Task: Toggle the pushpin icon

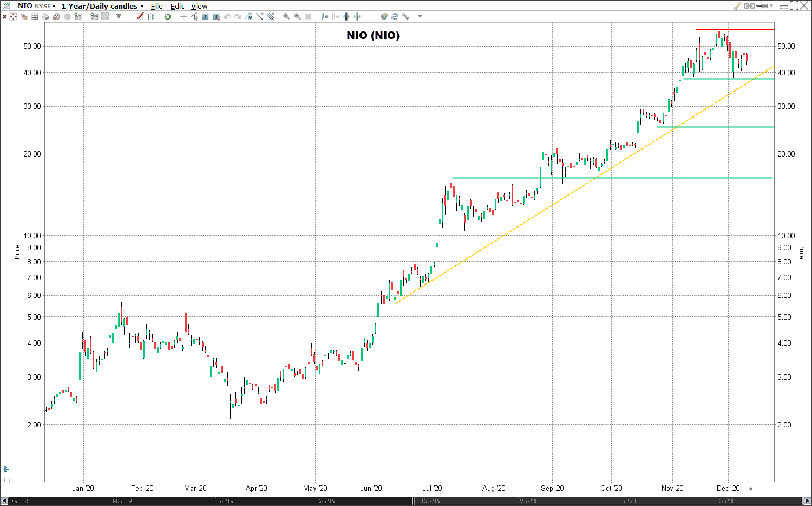Action: click(x=762, y=6)
